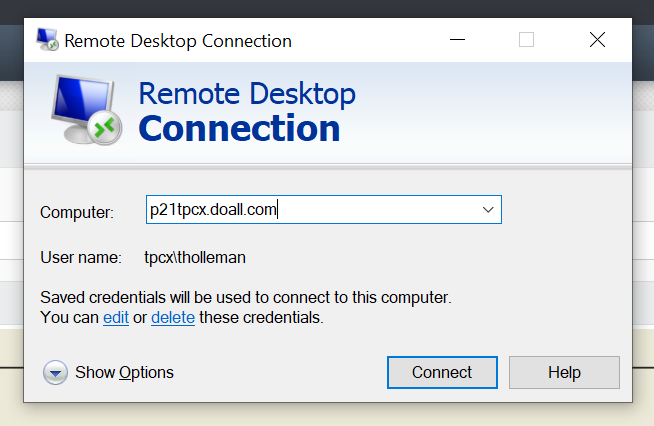Edit the saved credentials
The image size is (654, 426).
(115, 318)
